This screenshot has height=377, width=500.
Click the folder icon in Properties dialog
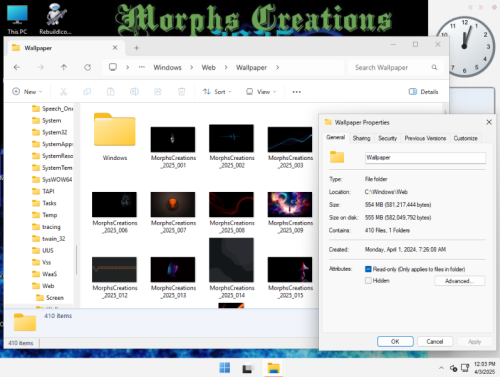tap(337, 157)
